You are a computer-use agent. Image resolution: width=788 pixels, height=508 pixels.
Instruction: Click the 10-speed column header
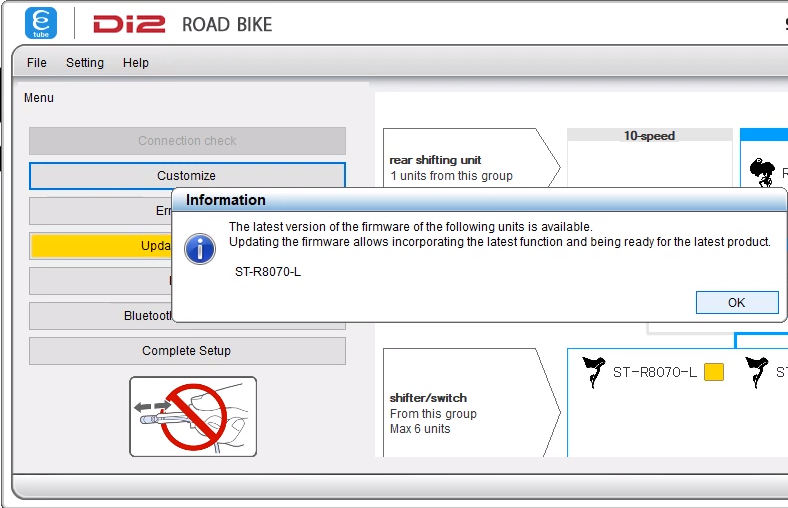tap(649, 135)
